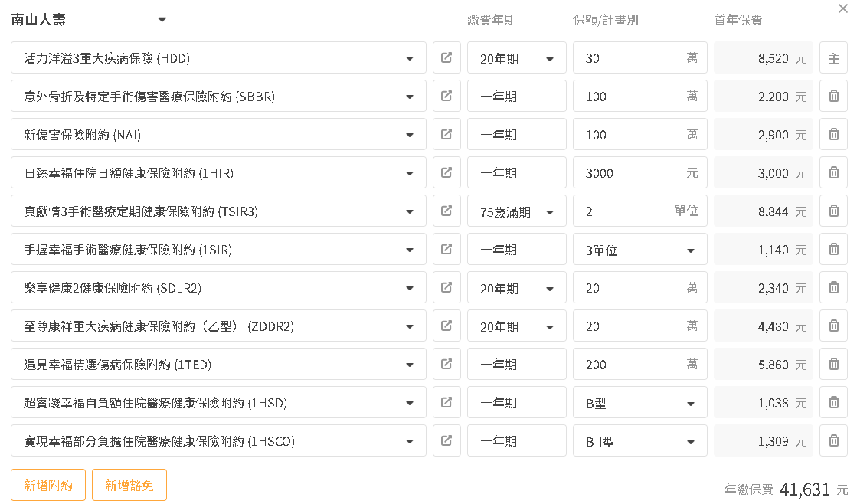Remove the 超實踐幸福自負額住院醫療 (1HSD) rider
The height and width of the screenshot is (504, 857).
point(833,403)
